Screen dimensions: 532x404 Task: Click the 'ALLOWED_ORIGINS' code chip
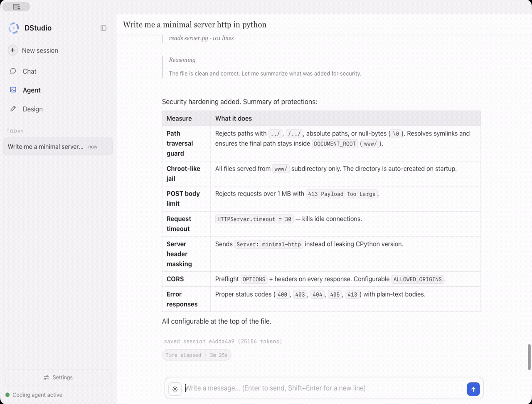(418, 279)
